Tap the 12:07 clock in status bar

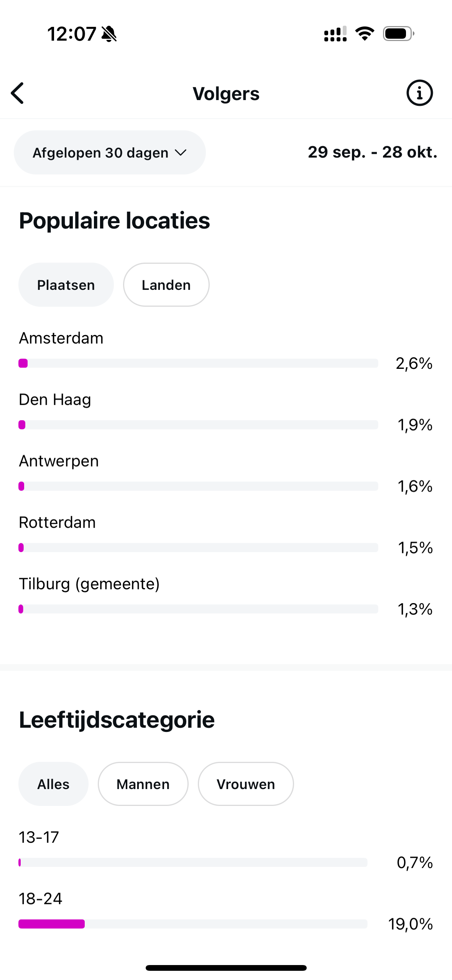coord(72,34)
